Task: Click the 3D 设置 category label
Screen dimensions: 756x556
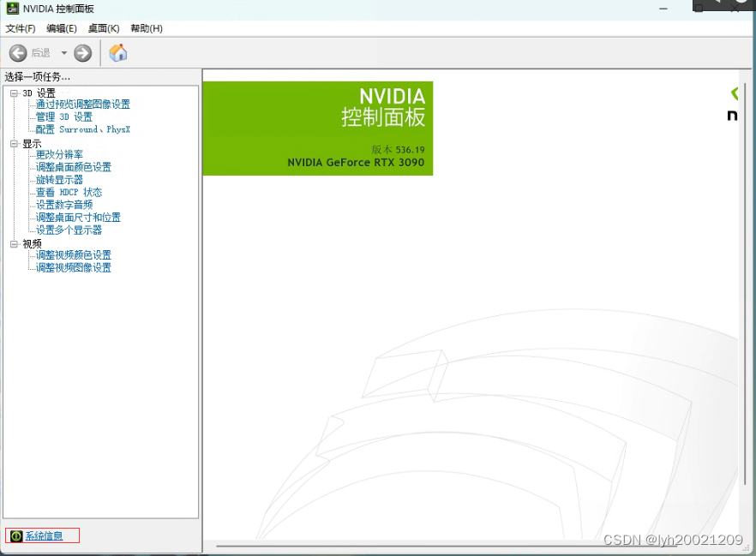Action: pos(39,93)
